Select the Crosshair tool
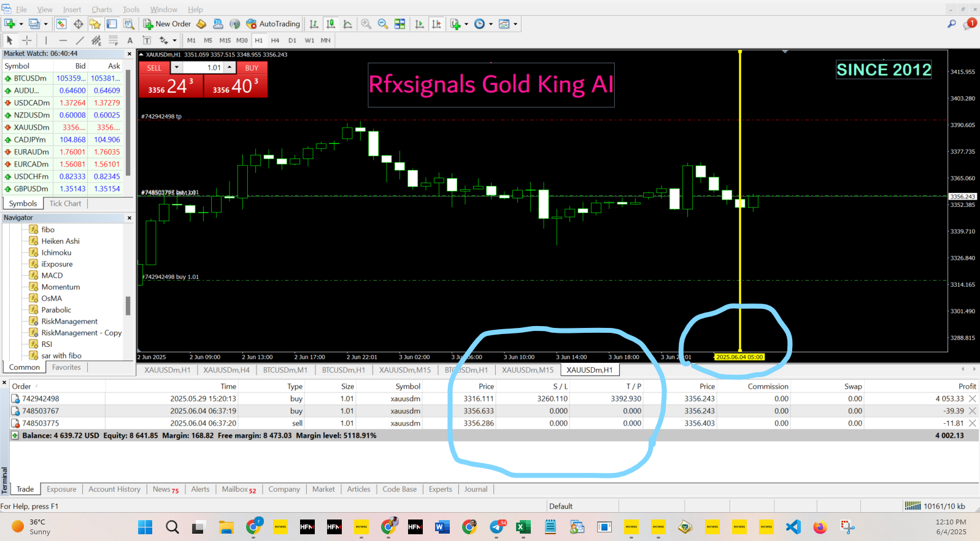980x541 pixels. (27, 41)
